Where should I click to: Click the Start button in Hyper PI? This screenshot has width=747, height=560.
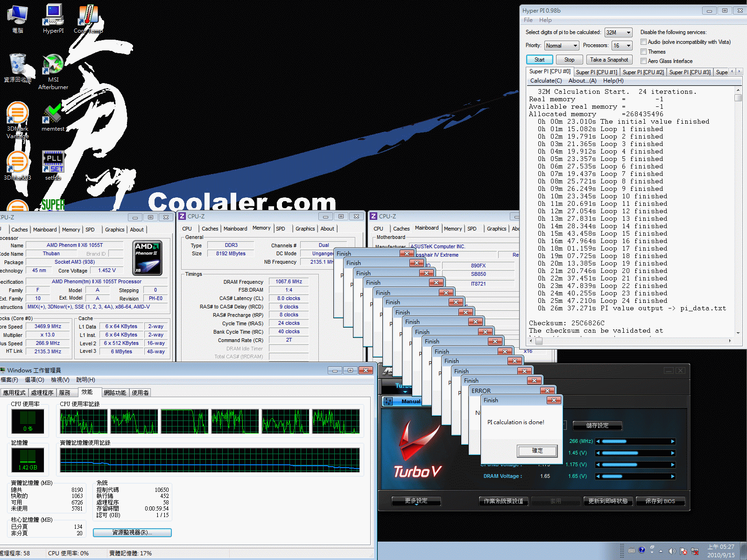(x=540, y=60)
